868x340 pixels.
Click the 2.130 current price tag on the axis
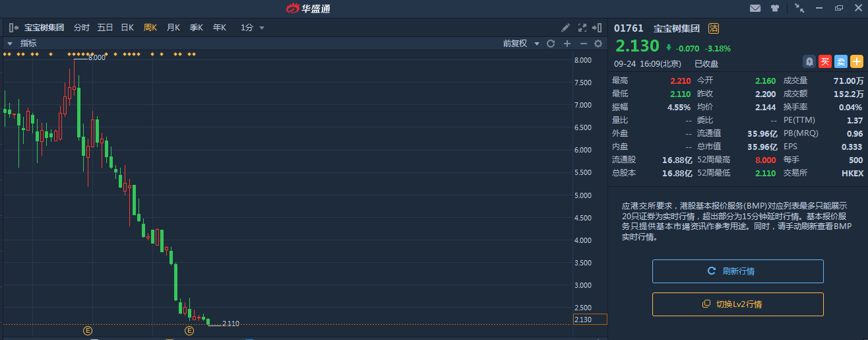[x=590, y=320]
